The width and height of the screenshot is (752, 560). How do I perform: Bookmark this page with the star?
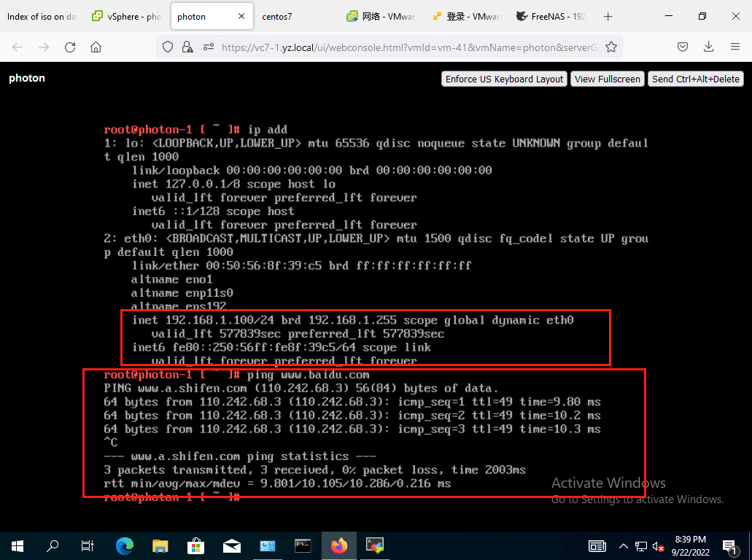click(x=611, y=47)
